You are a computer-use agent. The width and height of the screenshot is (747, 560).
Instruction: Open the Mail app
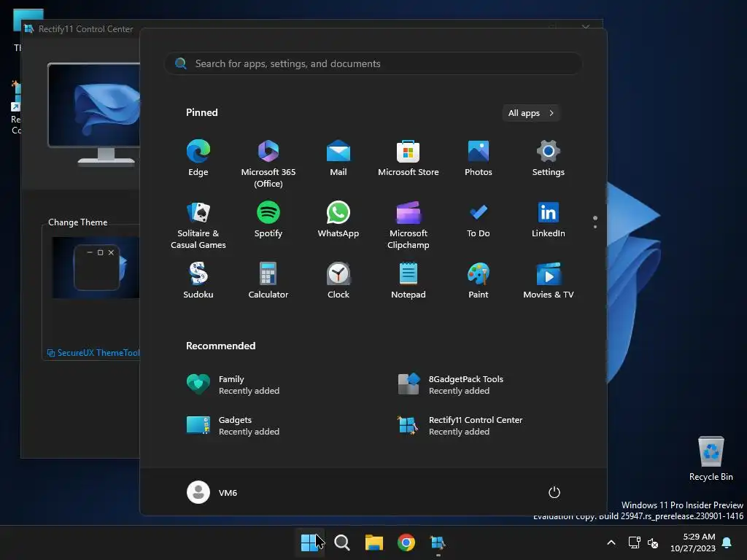click(338, 158)
